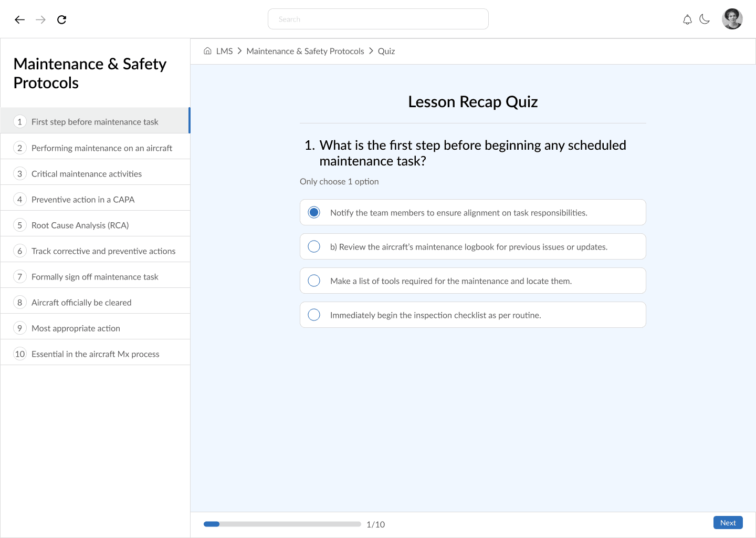The height and width of the screenshot is (538, 756).
Task: Click the Next button
Action: click(x=728, y=523)
